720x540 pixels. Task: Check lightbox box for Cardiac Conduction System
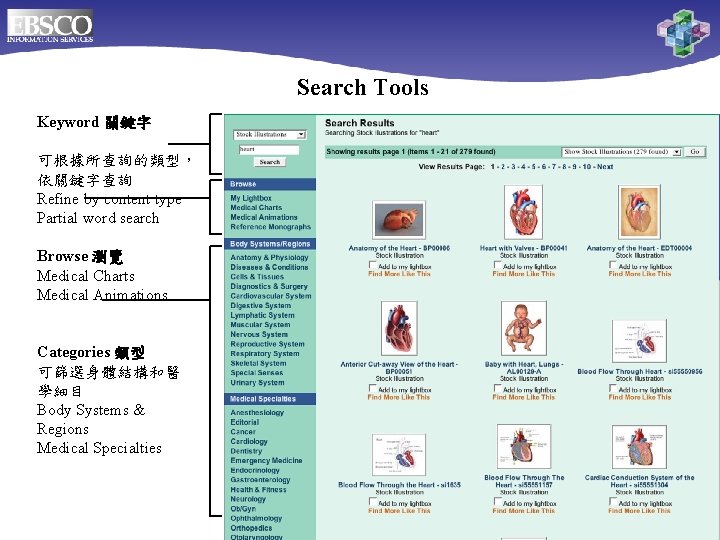(x=613, y=502)
